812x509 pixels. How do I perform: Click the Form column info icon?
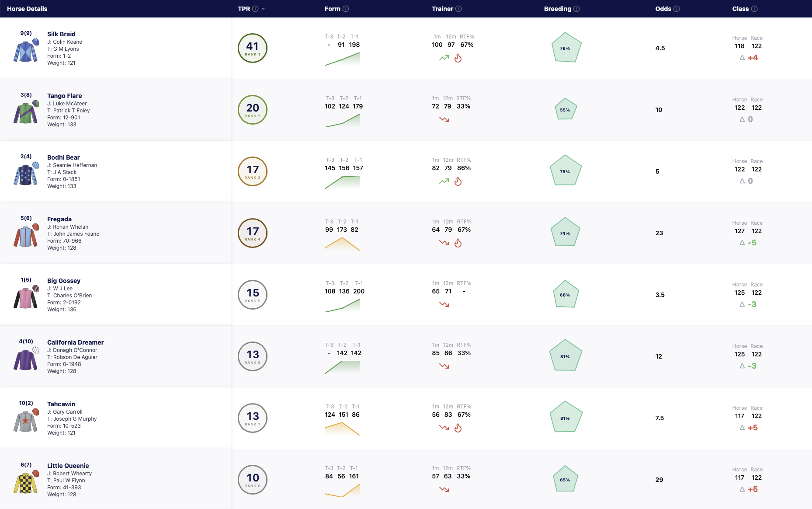pos(346,9)
